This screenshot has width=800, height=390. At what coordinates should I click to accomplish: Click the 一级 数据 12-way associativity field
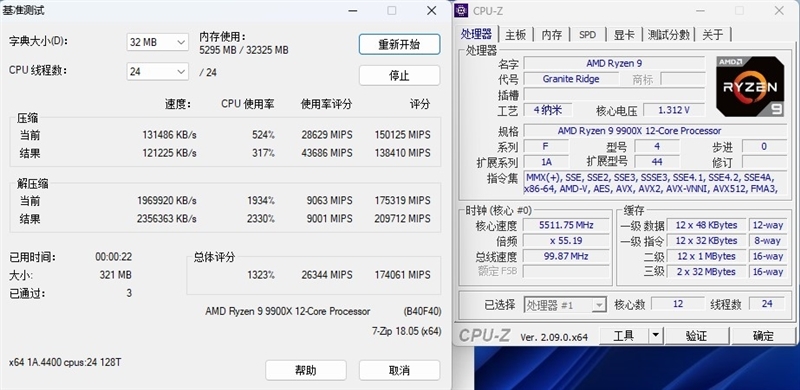(767, 225)
